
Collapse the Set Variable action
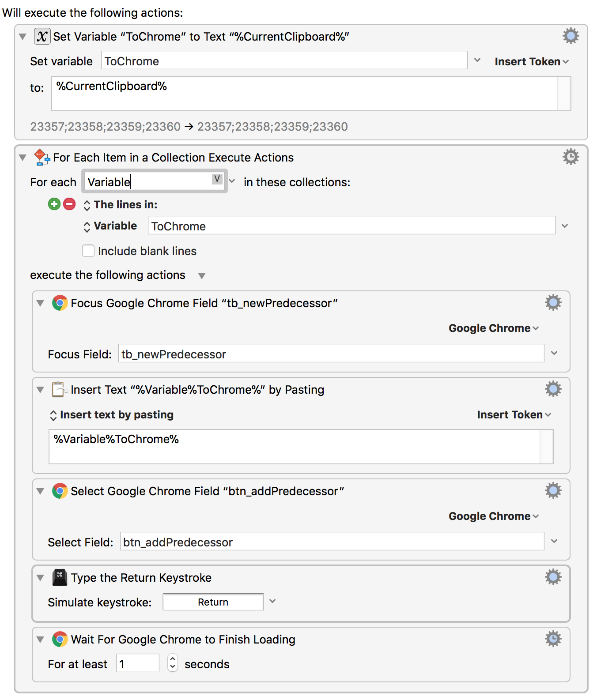tap(23, 37)
